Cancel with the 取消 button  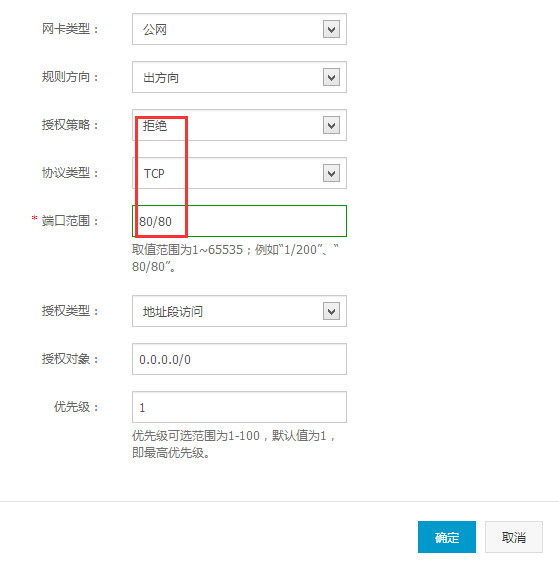coord(514,537)
